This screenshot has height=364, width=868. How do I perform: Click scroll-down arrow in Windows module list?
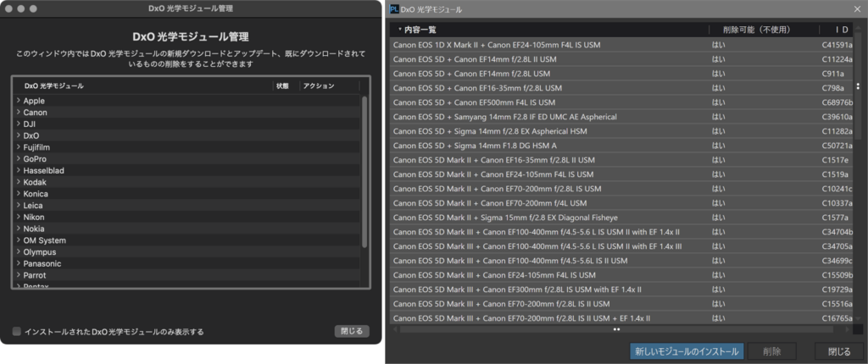tap(858, 319)
